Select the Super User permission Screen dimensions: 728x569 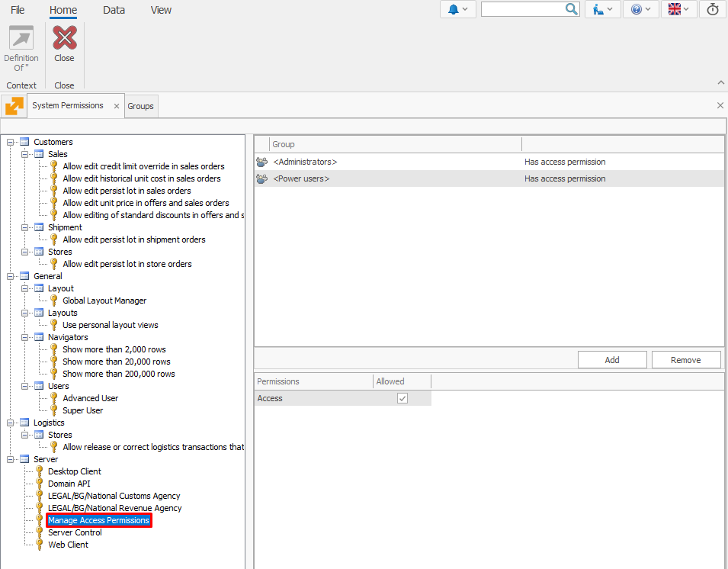82,410
